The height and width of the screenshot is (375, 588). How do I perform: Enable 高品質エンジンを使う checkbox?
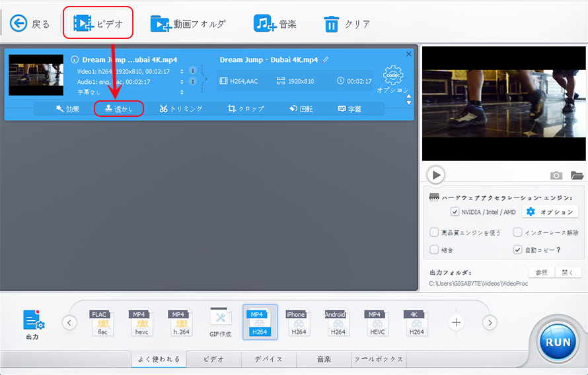[x=434, y=232]
